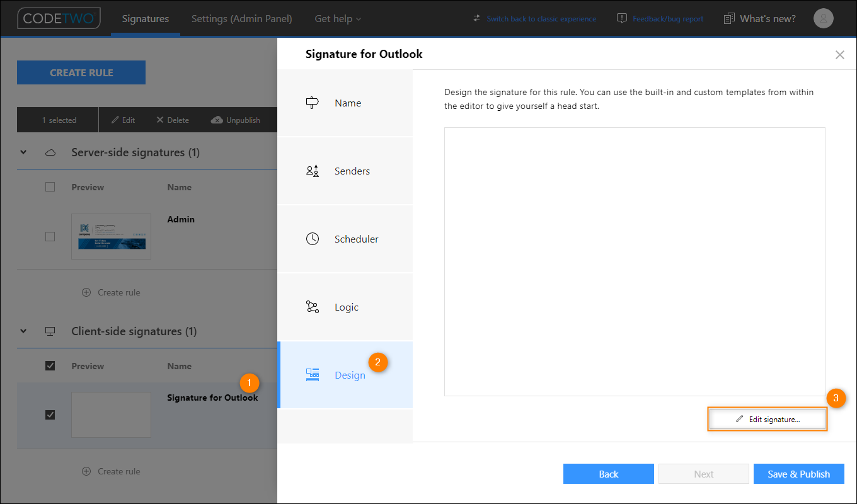Image resolution: width=857 pixels, height=504 pixels.
Task: Open the user account avatar
Action: 824,18
